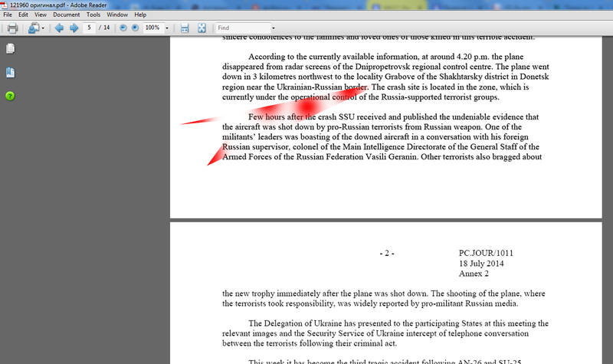Image resolution: width=613 pixels, height=364 pixels.
Task: Go to next page with right arrow
Action: [74, 28]
